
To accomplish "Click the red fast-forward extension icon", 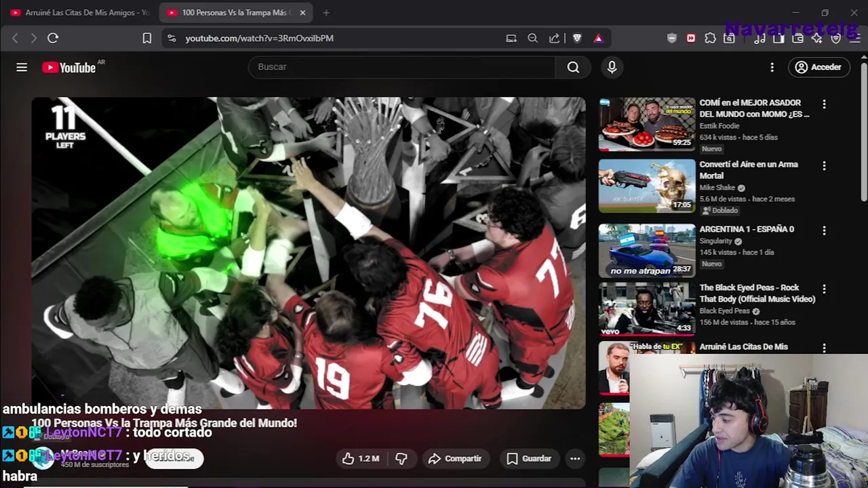I will 691,39.
